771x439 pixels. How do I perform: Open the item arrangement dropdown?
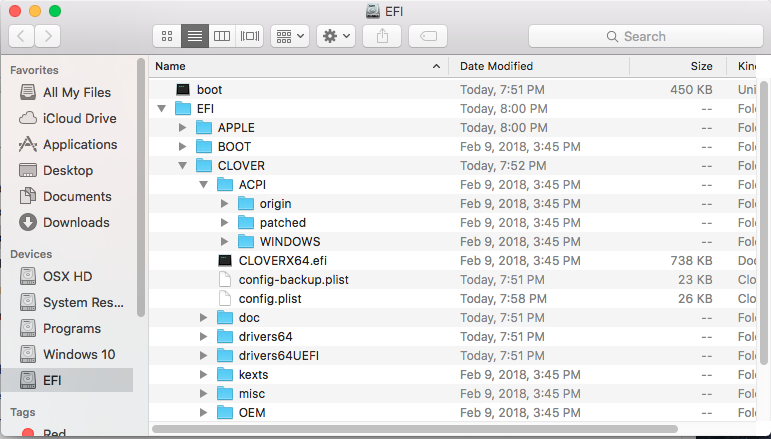(290, 36)
